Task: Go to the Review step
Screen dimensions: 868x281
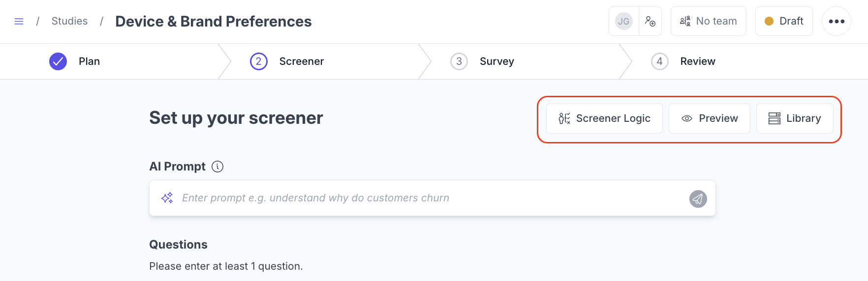Action: [697, 61]
